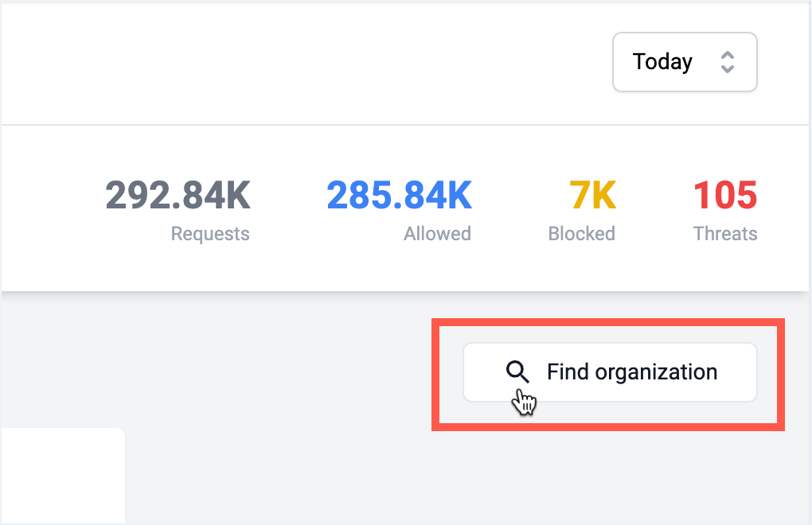Click empty stats panel area left of Requests
The image size is (812, 525).
pos(52,207)
